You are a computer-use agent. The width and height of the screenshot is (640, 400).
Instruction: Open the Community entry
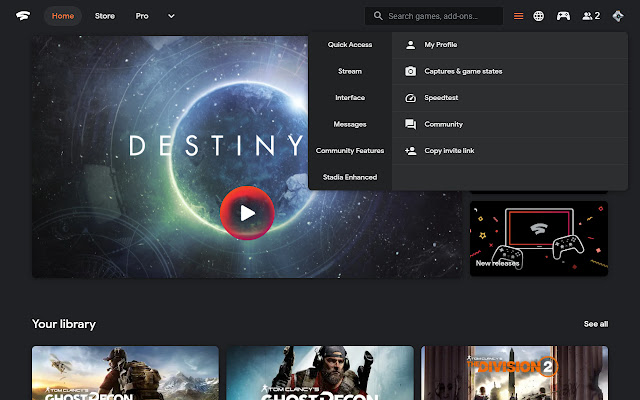(x=510, y=124)
